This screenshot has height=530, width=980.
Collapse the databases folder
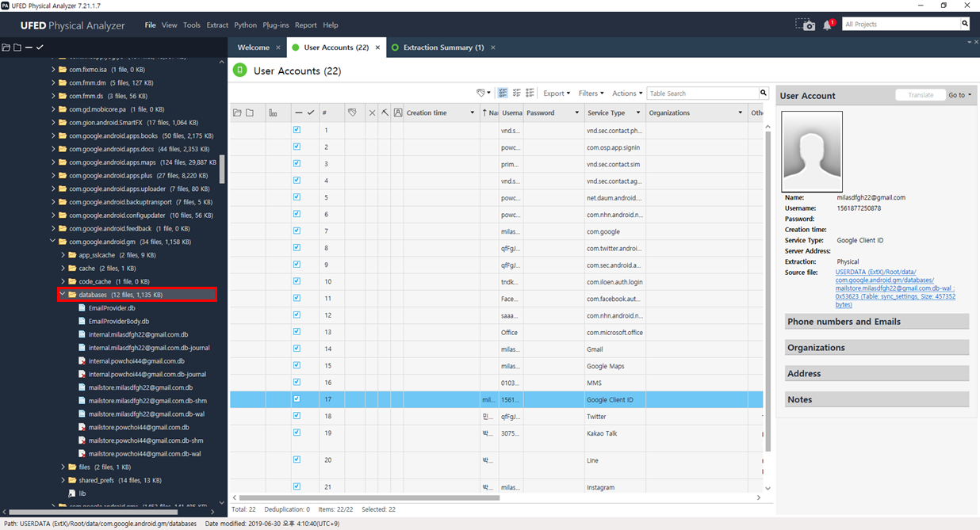coord(63,295)
